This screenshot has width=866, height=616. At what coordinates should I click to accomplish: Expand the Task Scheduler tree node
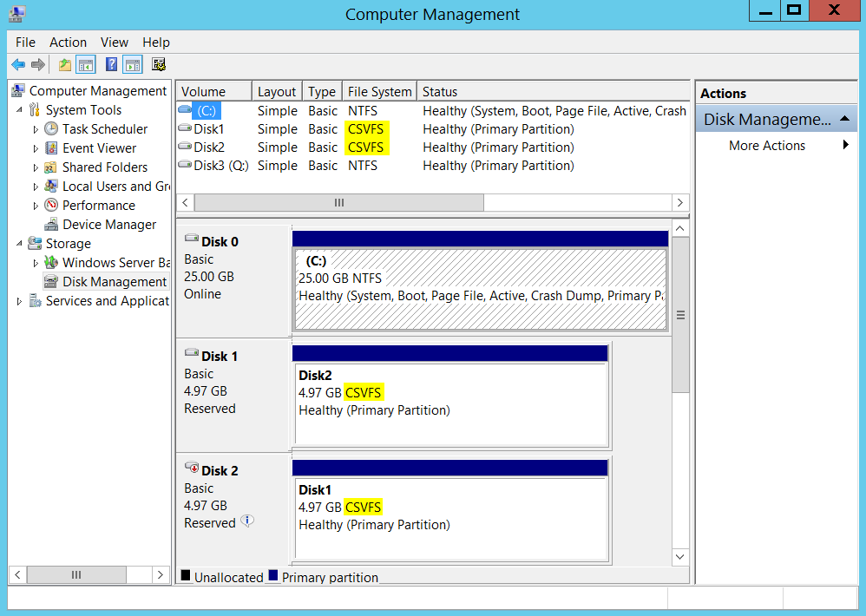point(36,129)
